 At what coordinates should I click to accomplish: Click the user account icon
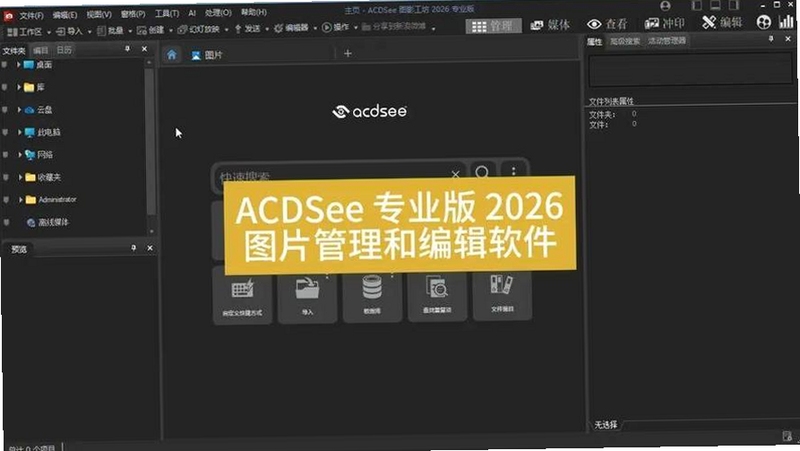665,6
